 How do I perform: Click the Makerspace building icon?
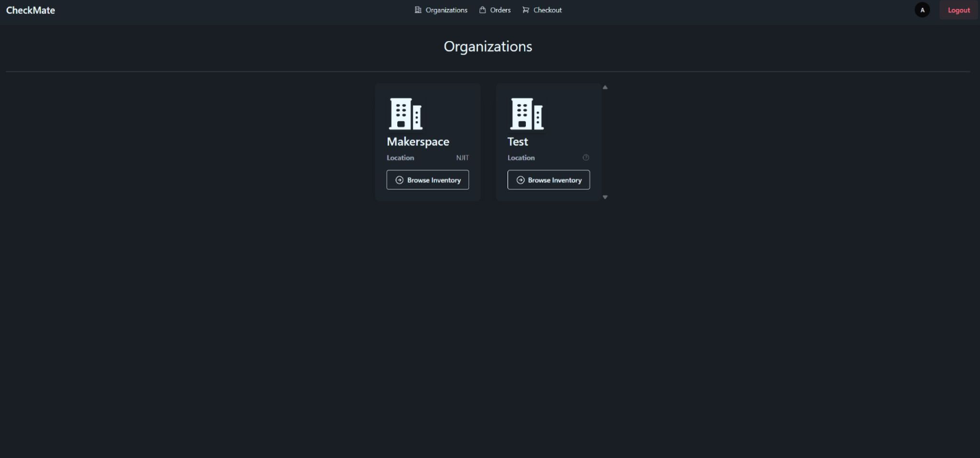coord(406,114)
